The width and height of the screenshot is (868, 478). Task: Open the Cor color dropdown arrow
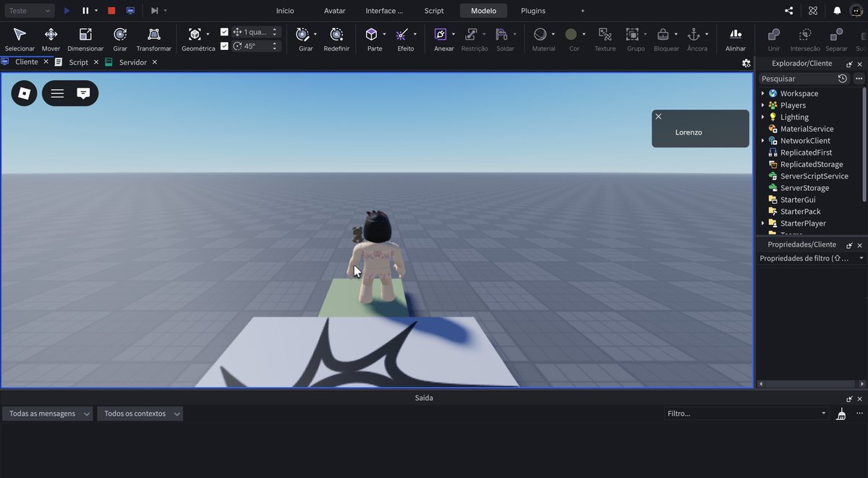coord(584,34)
